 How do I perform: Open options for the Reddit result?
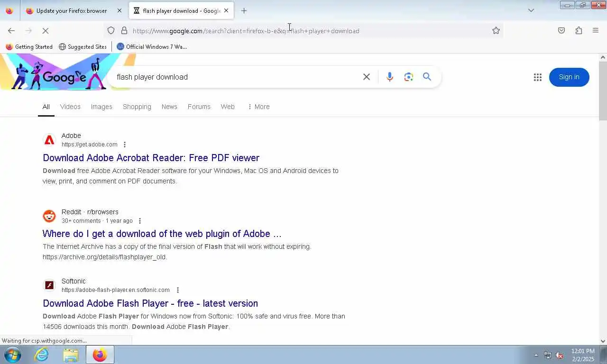tap(139, 221)
